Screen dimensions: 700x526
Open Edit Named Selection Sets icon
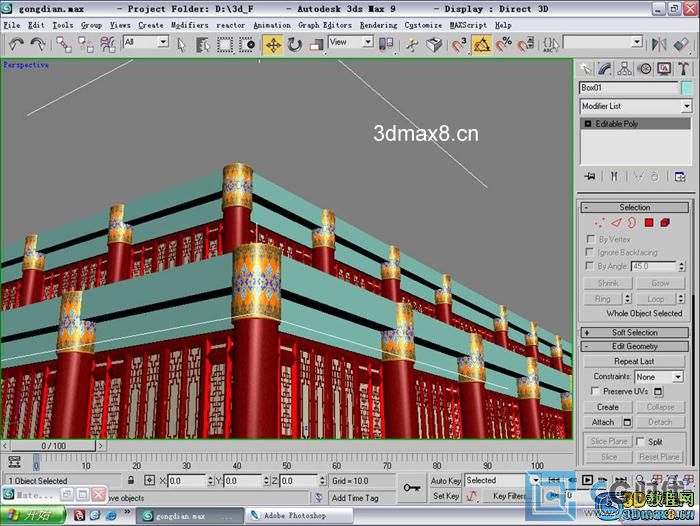(x=550, y=45)
